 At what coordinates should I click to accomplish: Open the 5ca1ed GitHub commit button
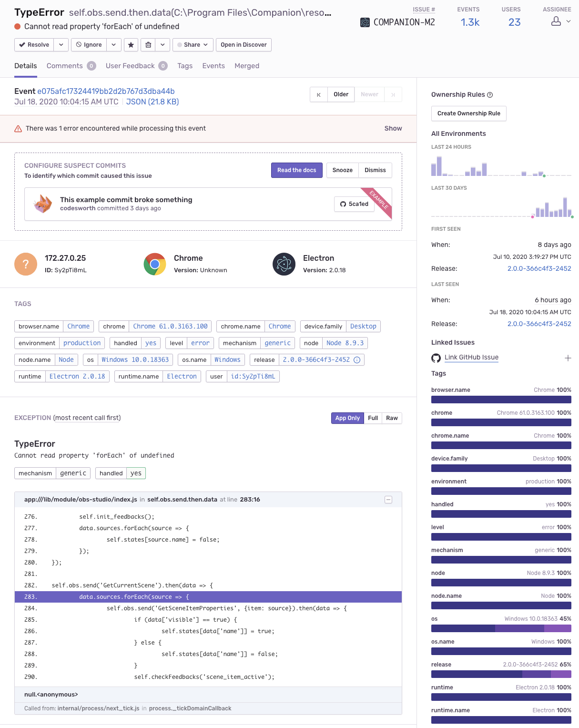[x=354, y=204]
